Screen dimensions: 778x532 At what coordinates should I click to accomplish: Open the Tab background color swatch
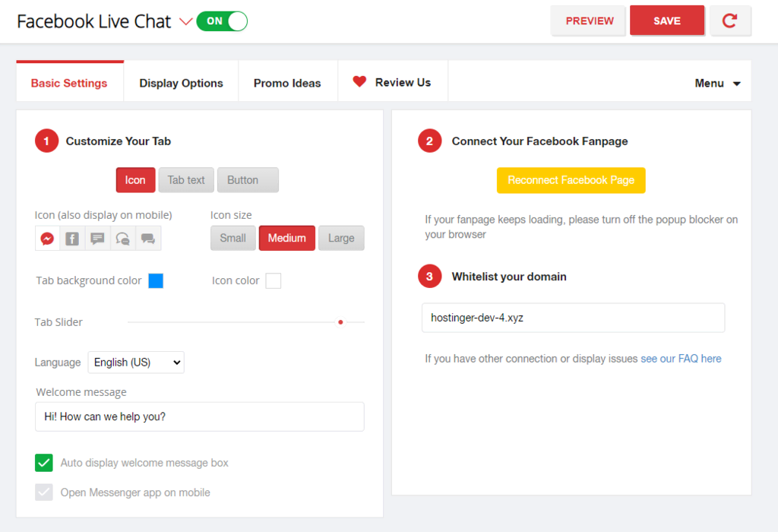156,281
